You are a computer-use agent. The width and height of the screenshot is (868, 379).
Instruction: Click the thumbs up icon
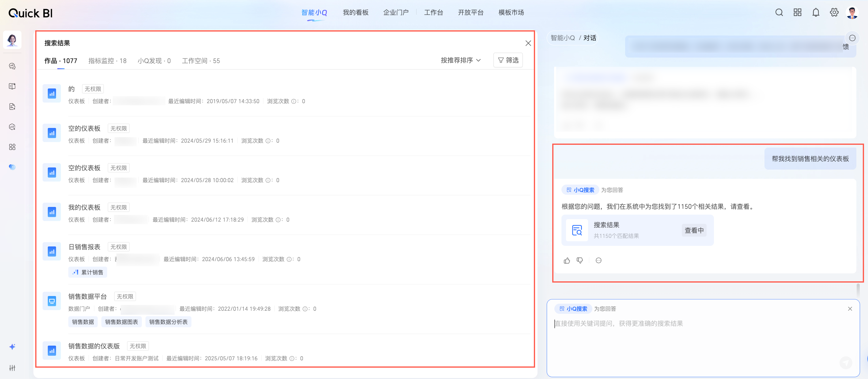tap(567, 260)
